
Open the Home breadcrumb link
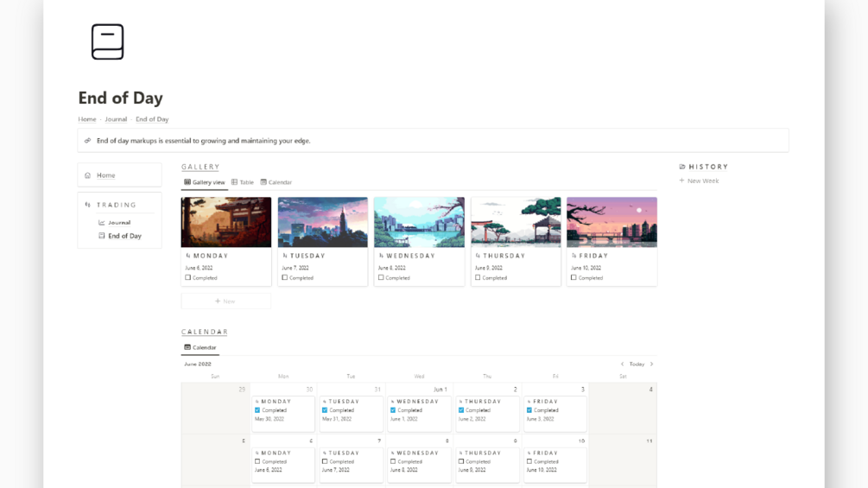pyautogui.click(x=87, y=119)
